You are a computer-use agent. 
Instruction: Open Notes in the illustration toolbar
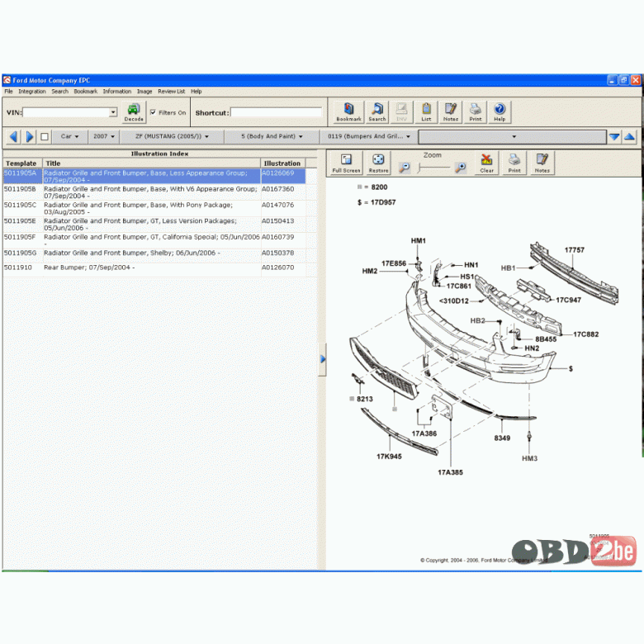pos(542,163)
